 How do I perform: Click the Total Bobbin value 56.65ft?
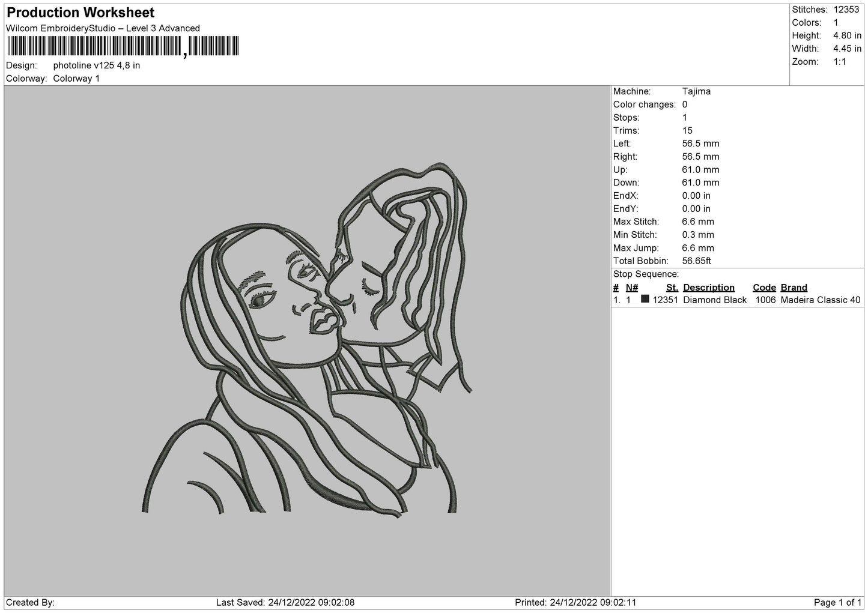click(x=697, y=261)
